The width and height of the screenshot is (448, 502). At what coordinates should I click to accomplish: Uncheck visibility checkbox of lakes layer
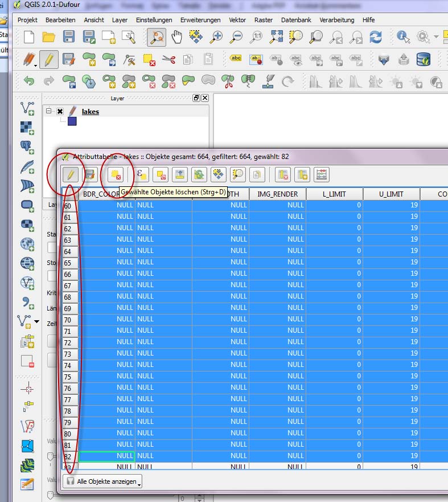click(60, 112)
